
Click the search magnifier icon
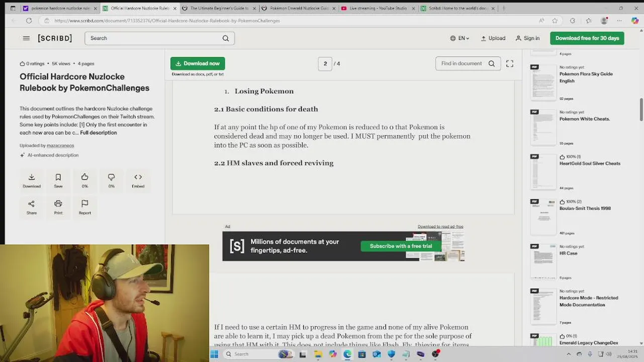point(226,38)
